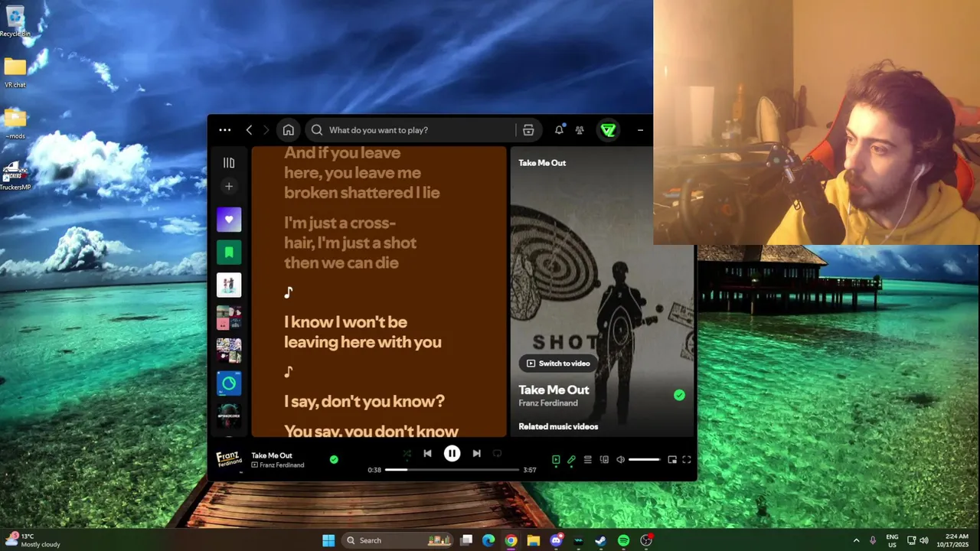Skip to the previous track
Screen dimensions: 980x551
point(428,454)
